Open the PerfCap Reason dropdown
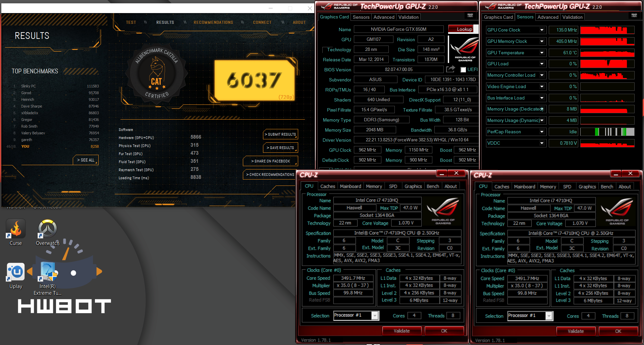 (542, 132)
